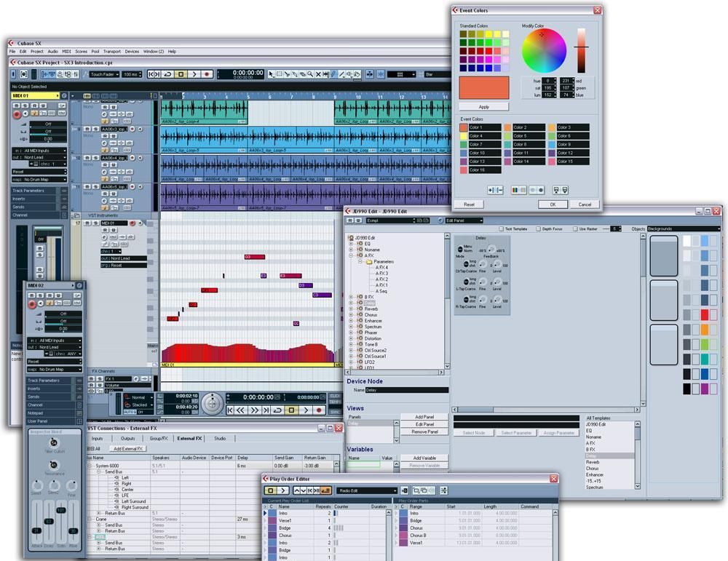Click the jog wheel on Transport panel
728x561 pixels.
point(212,404)
